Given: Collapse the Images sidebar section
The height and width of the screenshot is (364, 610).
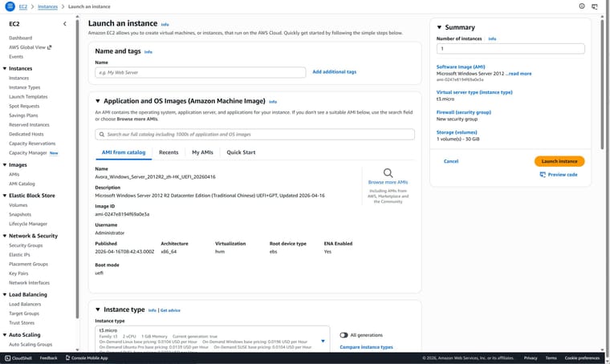Looking at the screenshot, I should pos(5,164).
